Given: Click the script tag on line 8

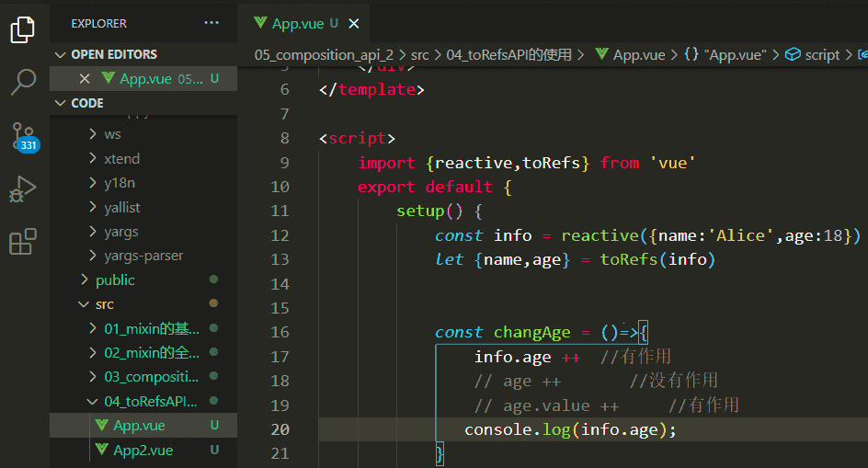Looking at the screenshot, I should 357,139.
